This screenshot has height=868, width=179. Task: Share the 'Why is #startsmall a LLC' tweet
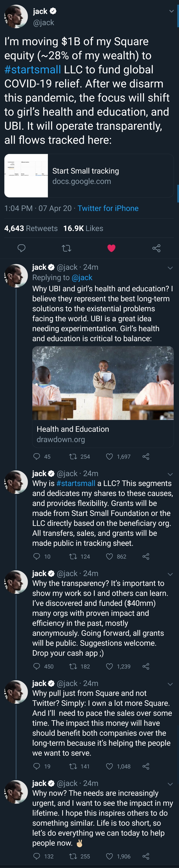(x=146, y=556)
